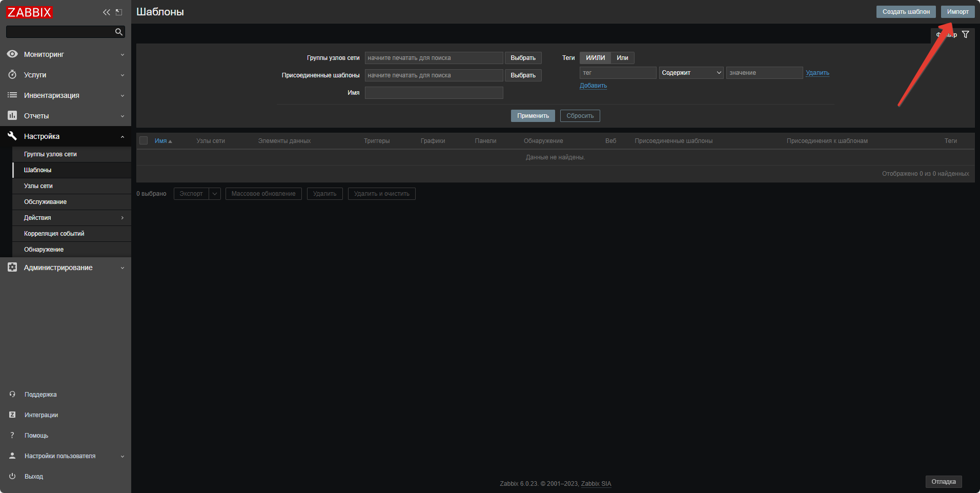Open Услуги section via stopwatch icon
This screenshot has width=980, height=493.
point(12,75)
